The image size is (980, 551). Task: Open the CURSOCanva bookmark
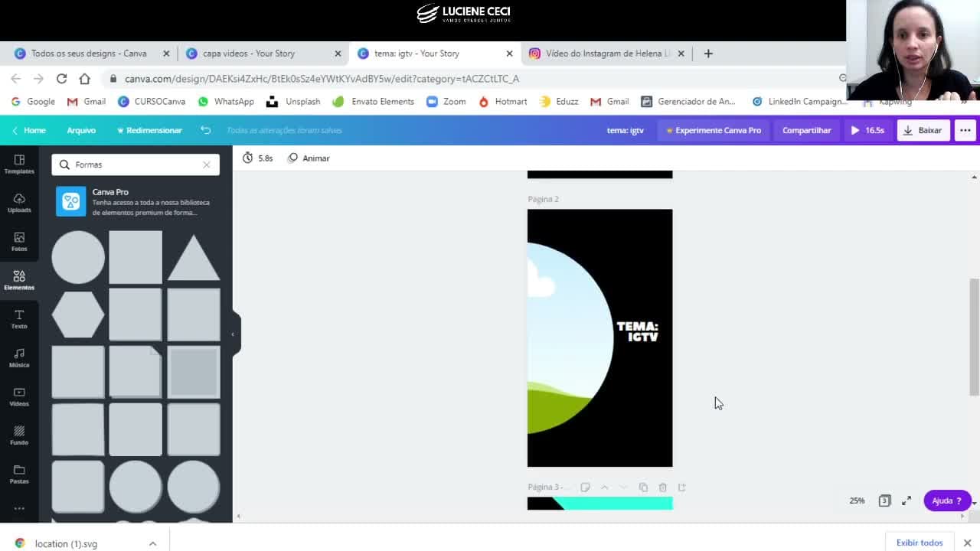[x=152, y=101]
